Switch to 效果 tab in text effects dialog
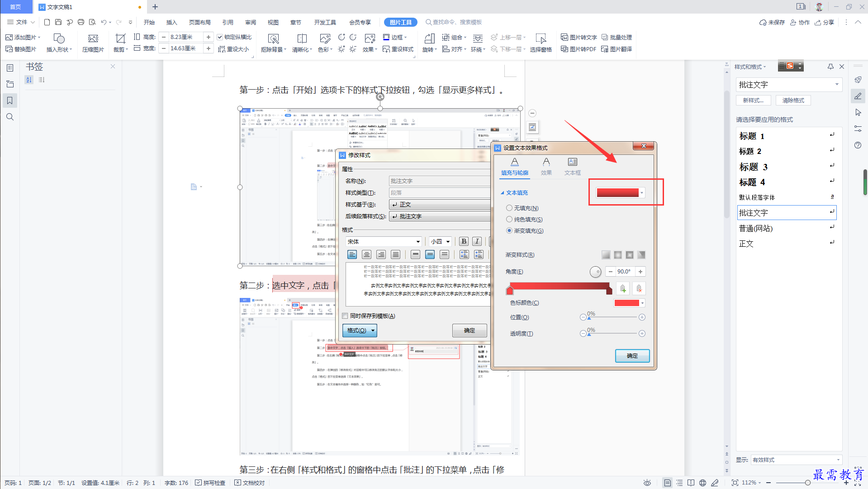The width and height of the screenshot is (868, 489). (546, 167)
